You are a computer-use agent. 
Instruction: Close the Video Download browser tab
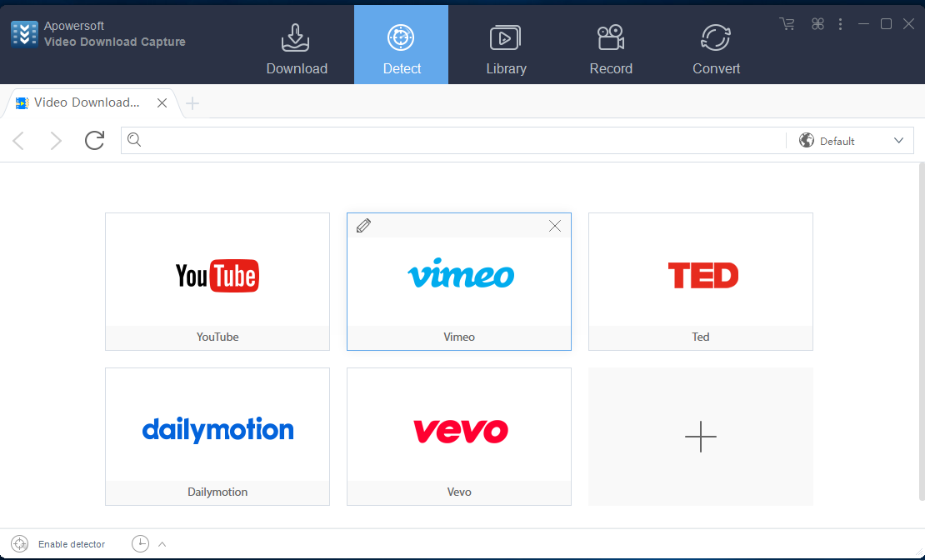(x=162, y=103)
